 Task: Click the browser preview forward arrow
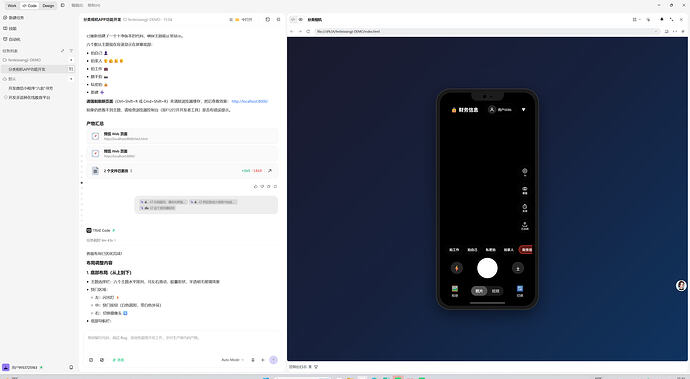coord(300,31)
